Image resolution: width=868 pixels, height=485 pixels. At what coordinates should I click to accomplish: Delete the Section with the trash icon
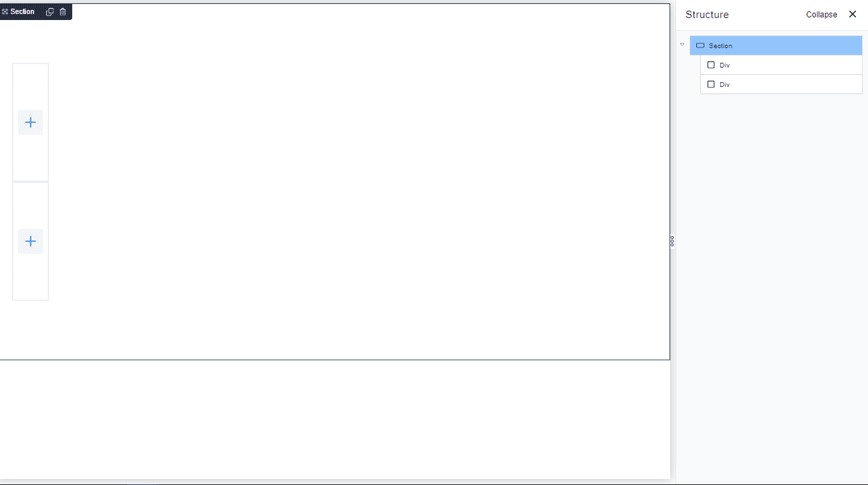[x=63, y=12]
